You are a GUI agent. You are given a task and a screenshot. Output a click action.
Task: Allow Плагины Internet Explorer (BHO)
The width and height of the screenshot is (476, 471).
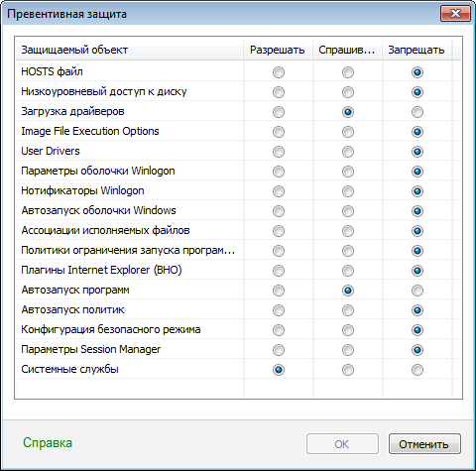279,271
